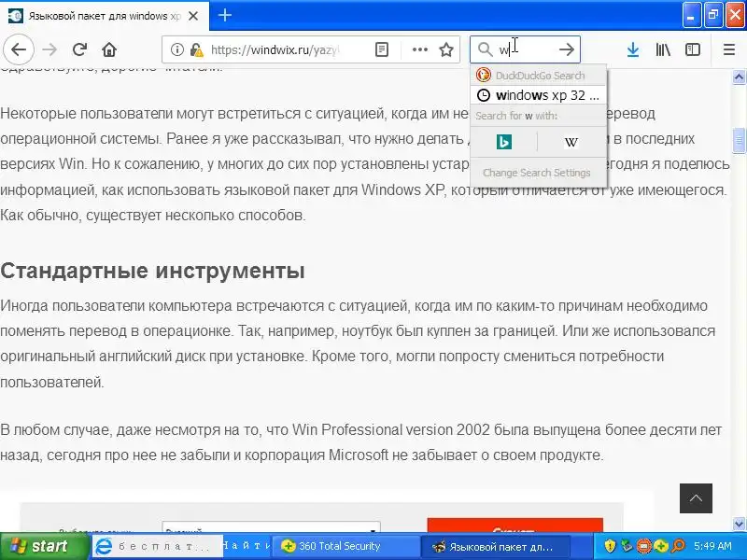Click the magnifier icon in search box
The width and height of the screenshot is (747, 560).
click(x=485, y=49)
